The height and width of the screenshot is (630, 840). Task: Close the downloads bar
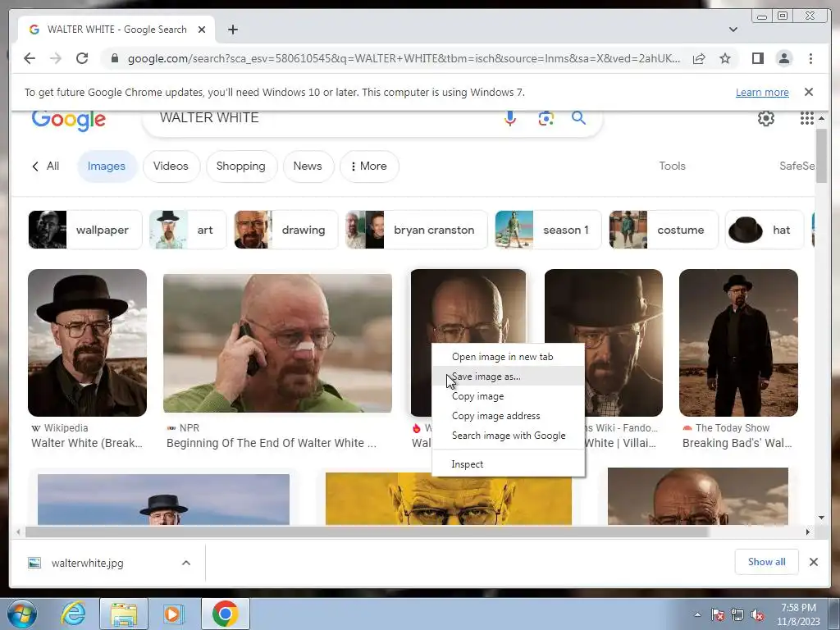813,562
